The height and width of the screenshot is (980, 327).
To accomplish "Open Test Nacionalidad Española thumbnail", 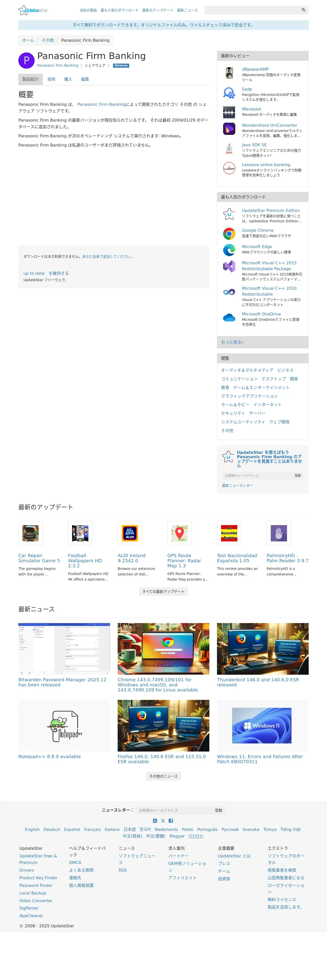I will click(229, 533).
